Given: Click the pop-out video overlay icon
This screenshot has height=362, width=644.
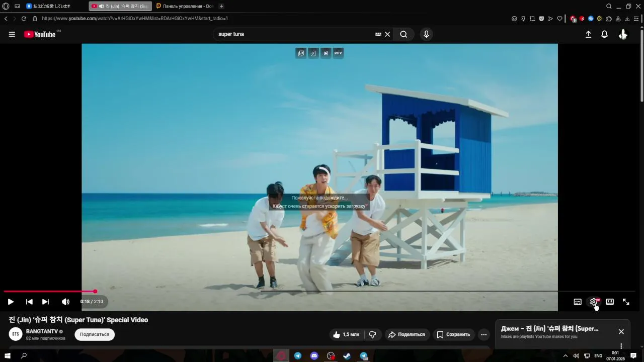Looking at the screenshot, I should [301, 53].
